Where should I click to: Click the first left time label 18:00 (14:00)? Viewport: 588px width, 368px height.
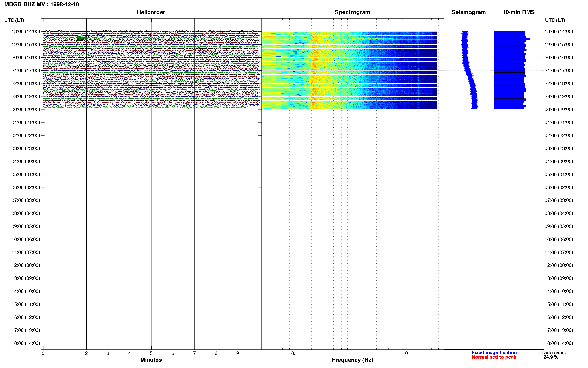26,31
